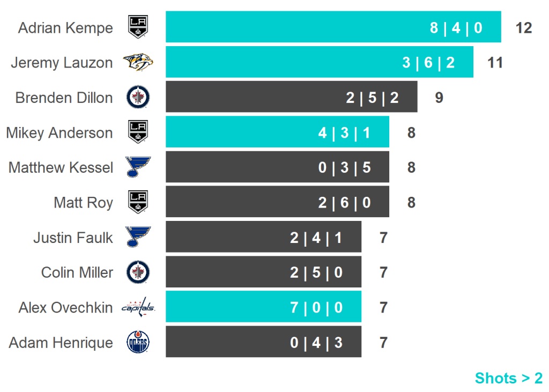The image size is (549, 392).
Task: Click the Jeremy Lauzon player name
Action: (x=62, y=63)
